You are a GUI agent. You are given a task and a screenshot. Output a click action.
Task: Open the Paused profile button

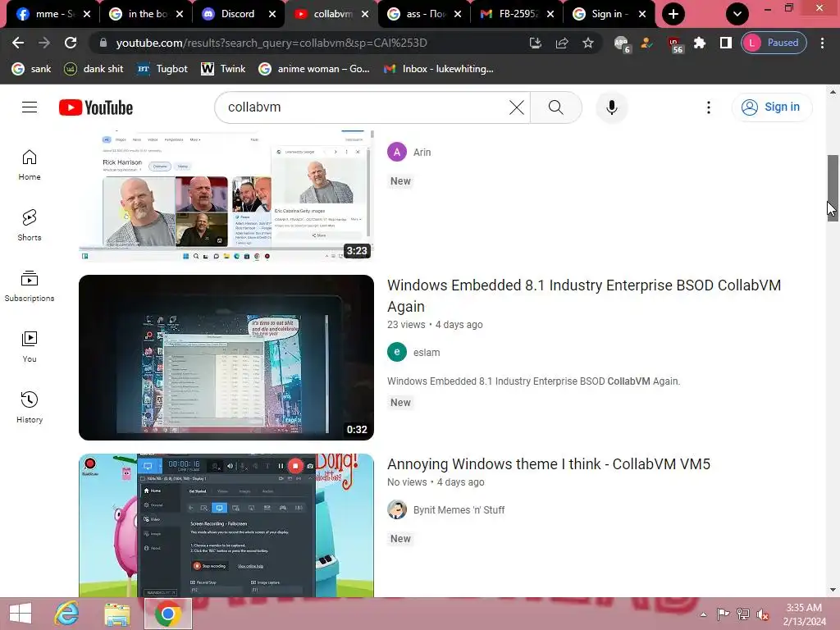pos(774,43)
